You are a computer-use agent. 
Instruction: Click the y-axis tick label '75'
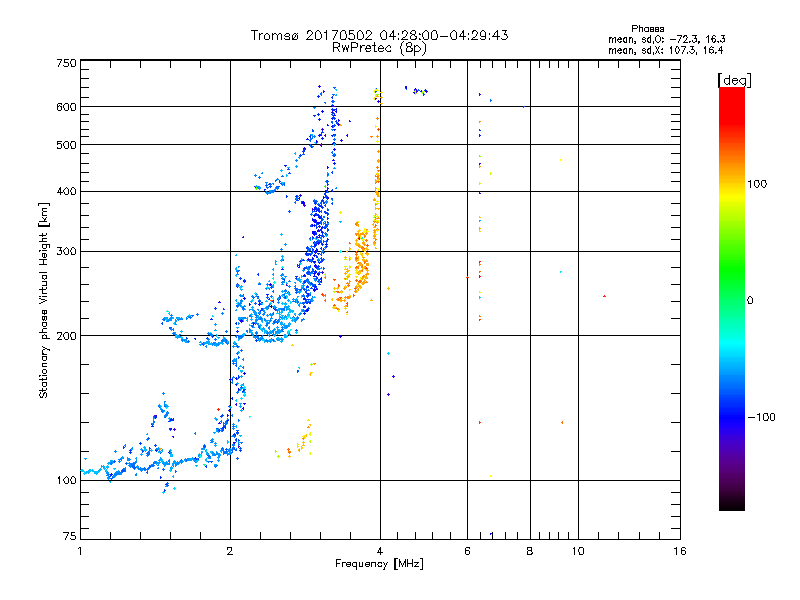pyautogui.click(x=70, y=536)
